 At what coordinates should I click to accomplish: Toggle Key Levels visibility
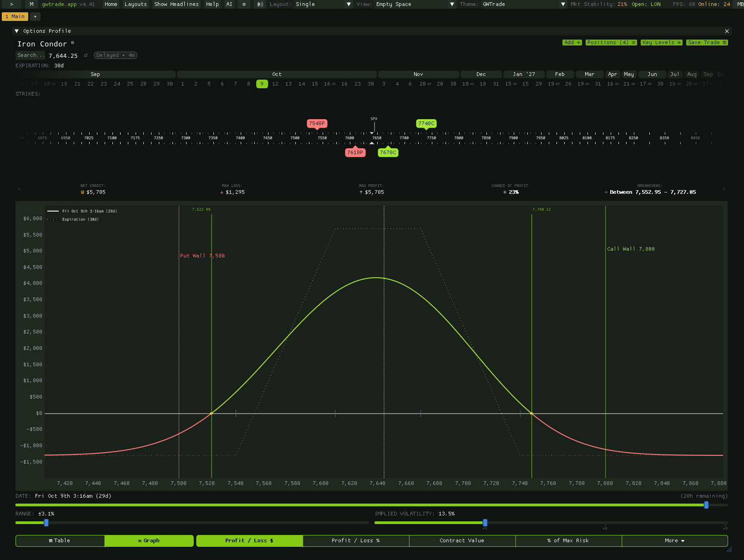pyautogui.click(x=661, y=42)
